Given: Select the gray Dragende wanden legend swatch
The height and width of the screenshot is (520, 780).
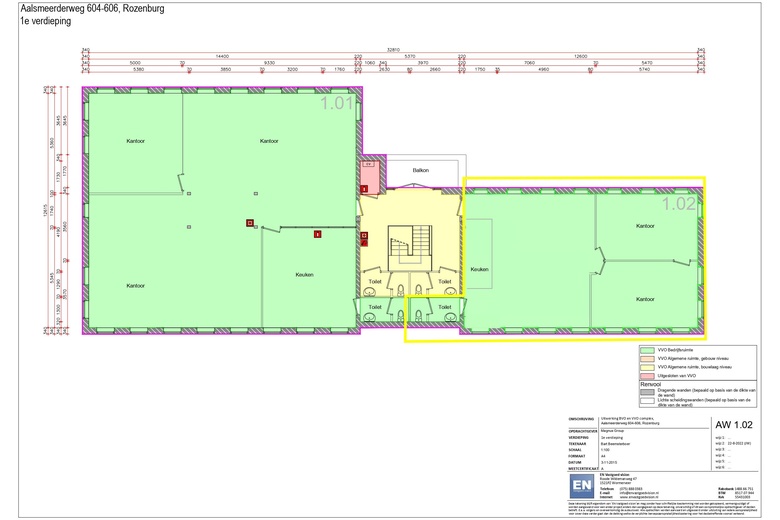Looking at the screenshot, I should point(648,391).
